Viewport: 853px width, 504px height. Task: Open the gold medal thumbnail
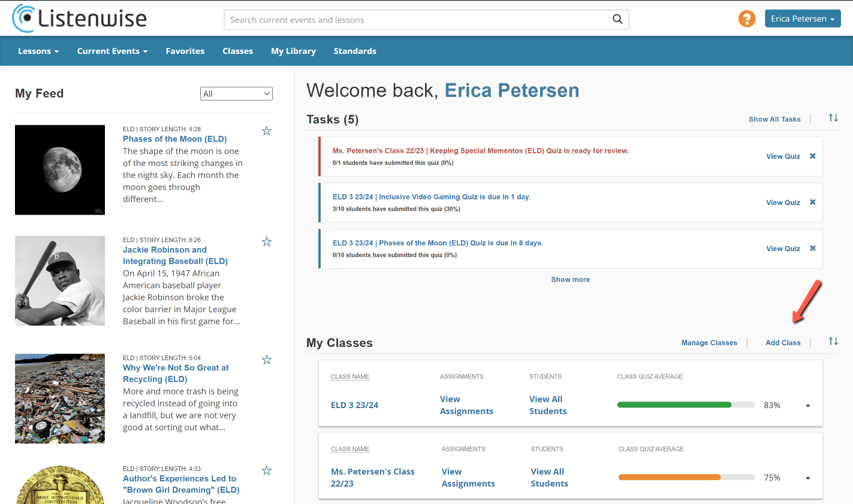coord(60,484)
